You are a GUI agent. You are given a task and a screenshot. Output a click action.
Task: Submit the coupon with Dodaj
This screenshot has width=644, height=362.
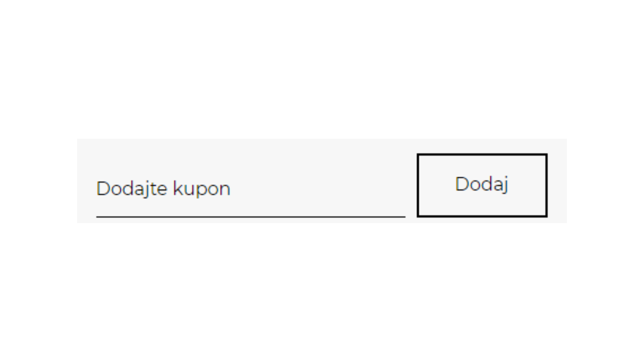tap(482, 185)
